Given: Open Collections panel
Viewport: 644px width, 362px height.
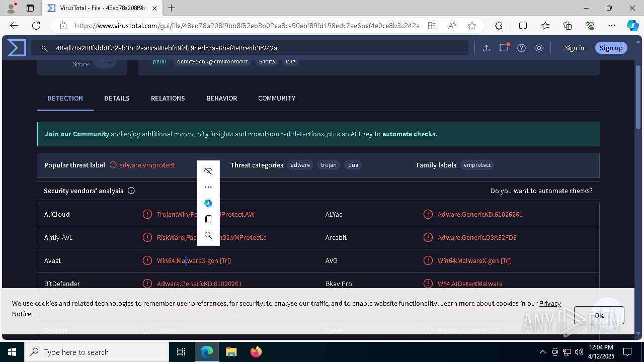Looking at the screenshot, I should pos(568,26).
